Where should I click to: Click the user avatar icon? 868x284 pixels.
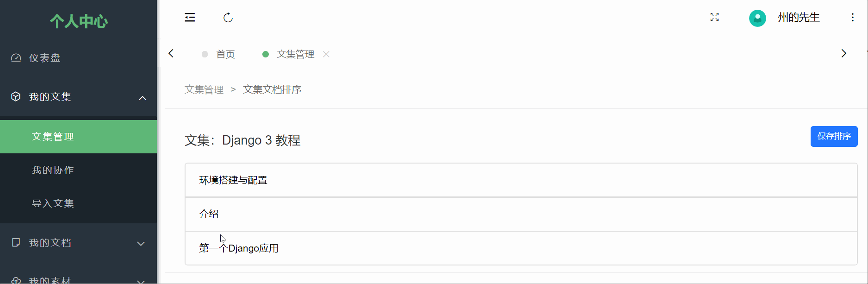point(757,18)
